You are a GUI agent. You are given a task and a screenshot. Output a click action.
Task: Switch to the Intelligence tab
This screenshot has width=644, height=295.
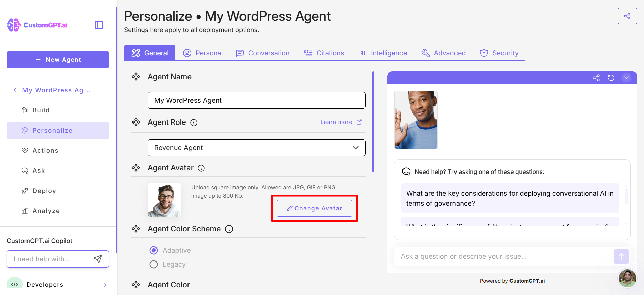[x=383, y=53]
